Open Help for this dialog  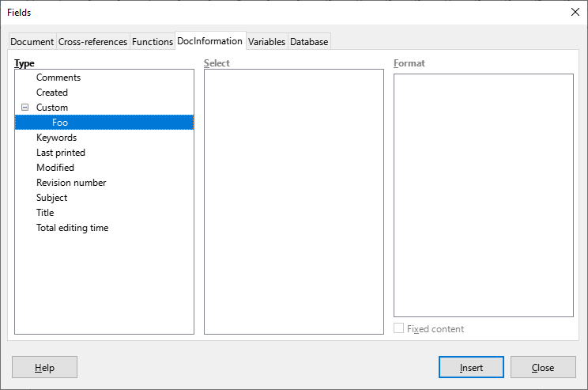click(44, 367)
